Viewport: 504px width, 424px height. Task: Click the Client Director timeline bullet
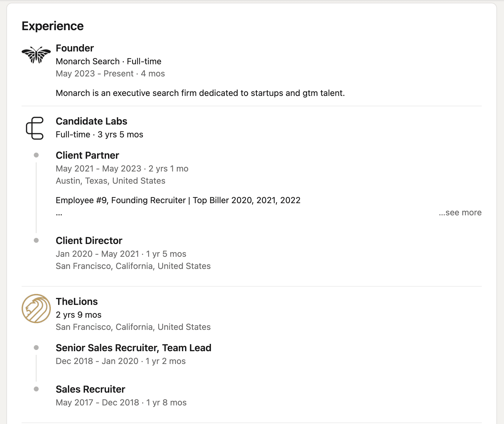[x=36, y=241]
